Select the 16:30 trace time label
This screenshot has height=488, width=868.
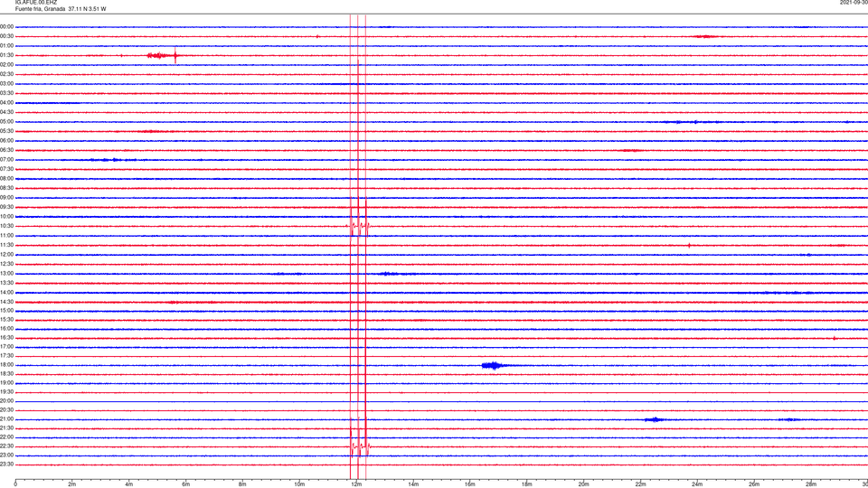6,337
